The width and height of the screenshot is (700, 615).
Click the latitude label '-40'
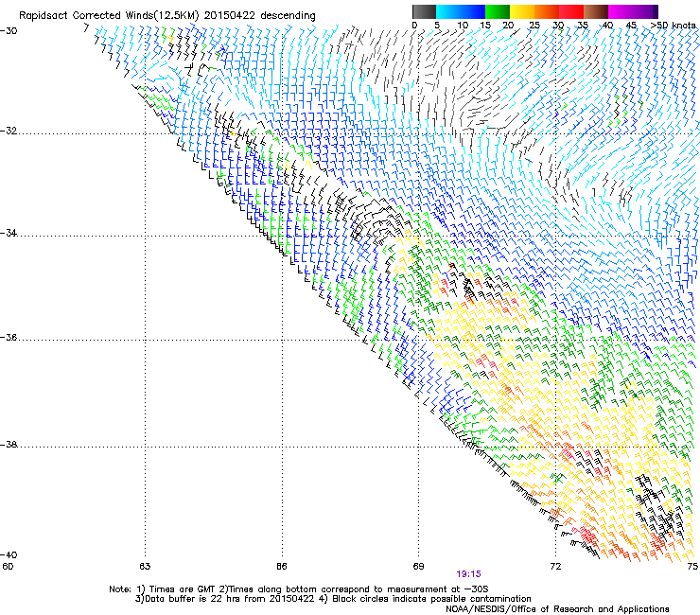[x=9, y=554]
